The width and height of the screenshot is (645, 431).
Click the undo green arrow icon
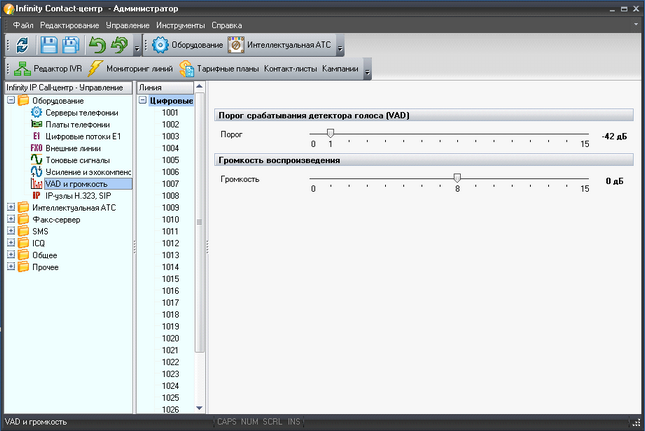click(x=97, y=45)
